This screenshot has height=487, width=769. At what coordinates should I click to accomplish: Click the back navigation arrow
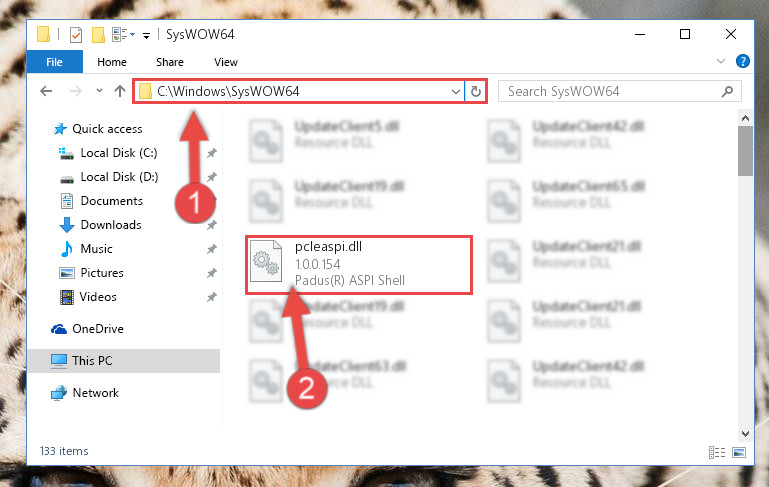point(46,91)
